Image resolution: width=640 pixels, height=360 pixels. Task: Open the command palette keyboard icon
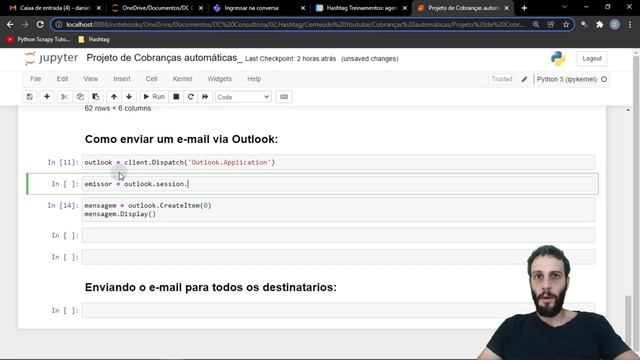(284, 97)
